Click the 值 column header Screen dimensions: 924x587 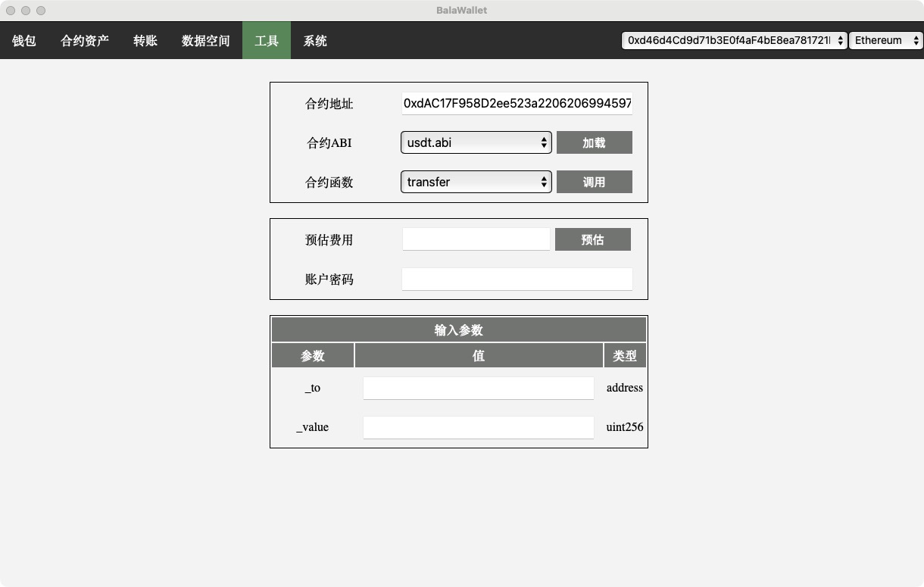coord(479,355)
